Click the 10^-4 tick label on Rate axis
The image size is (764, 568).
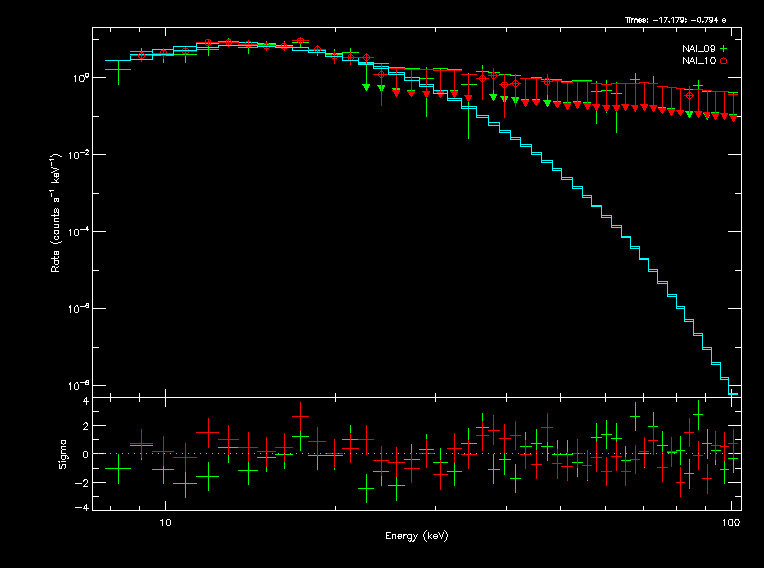coord(81,231)
